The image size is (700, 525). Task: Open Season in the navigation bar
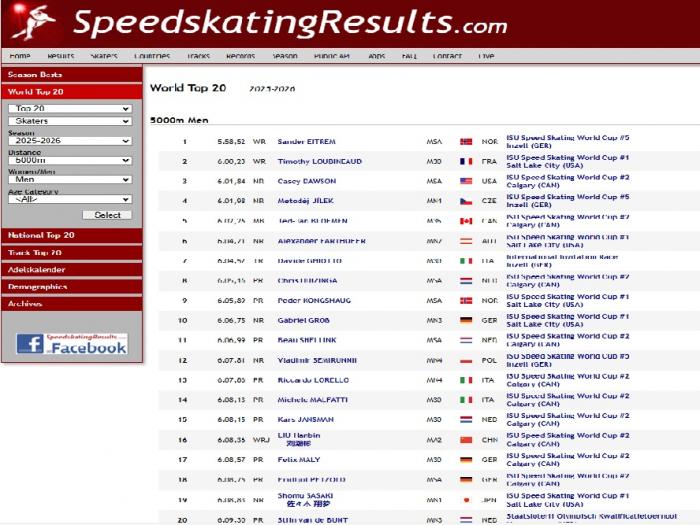(285, 56)
